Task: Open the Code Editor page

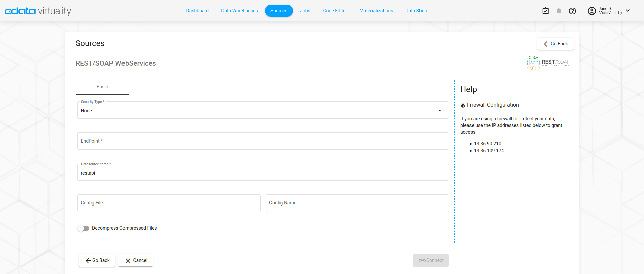Action: [335, 11]
